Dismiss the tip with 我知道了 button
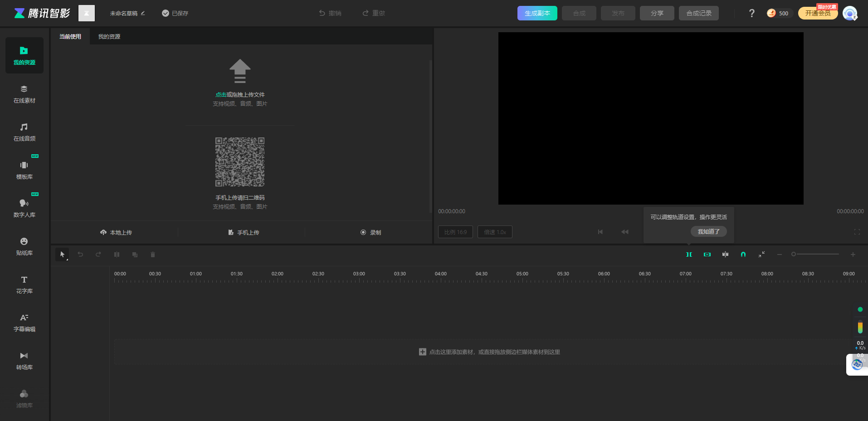This screenshot has height=421, width=868. (x=709, y=231)
